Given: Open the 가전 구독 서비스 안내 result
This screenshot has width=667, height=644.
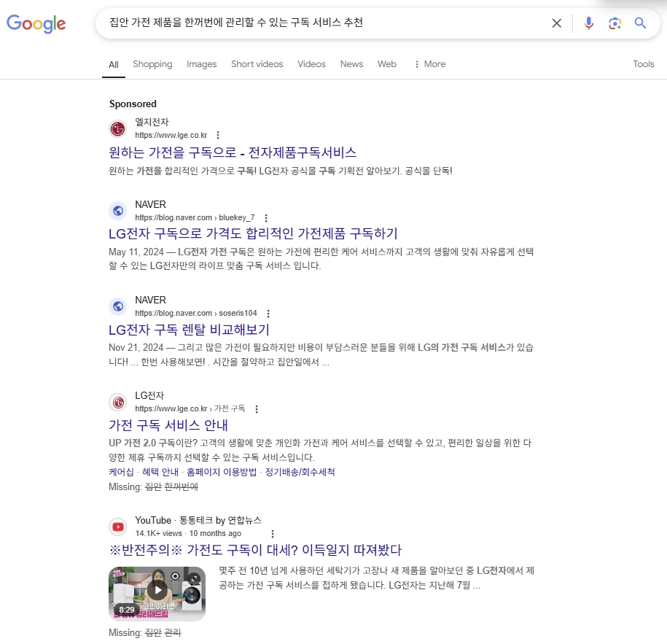Looking at the screenshot, I should [168, 424].
